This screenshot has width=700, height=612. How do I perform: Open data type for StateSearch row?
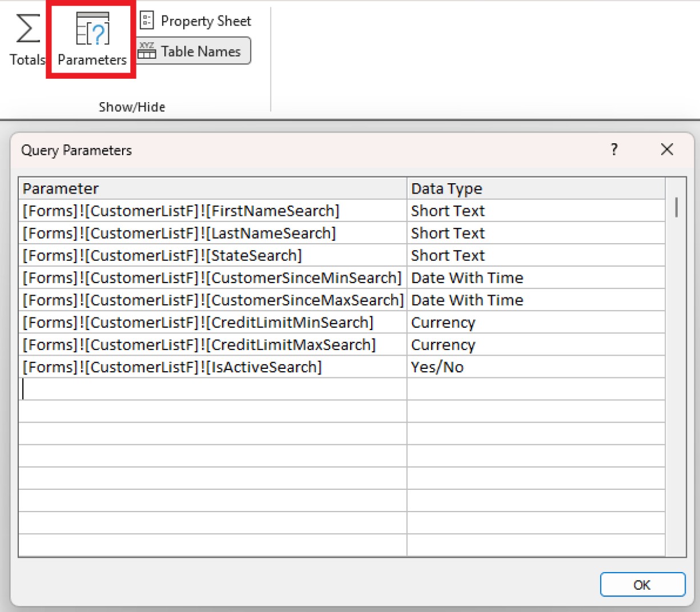pos(536,255)
